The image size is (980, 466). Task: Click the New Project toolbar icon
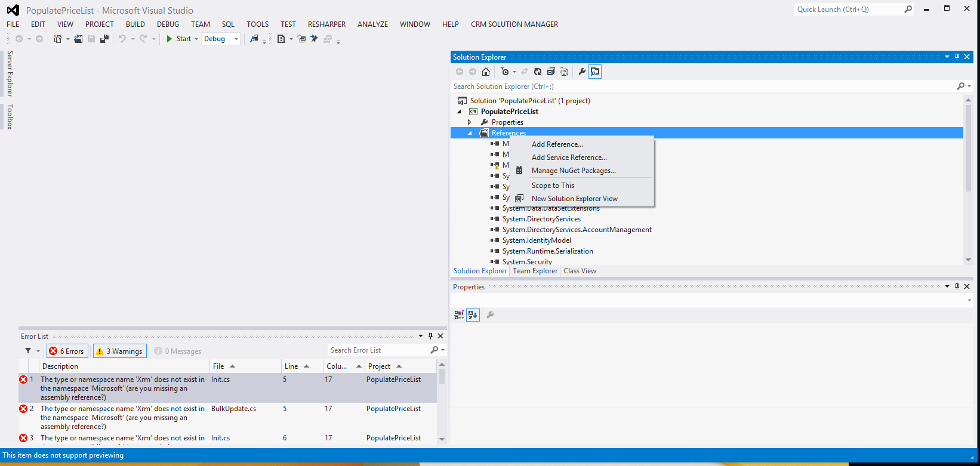pyautogui.click(x=57, y=39)
